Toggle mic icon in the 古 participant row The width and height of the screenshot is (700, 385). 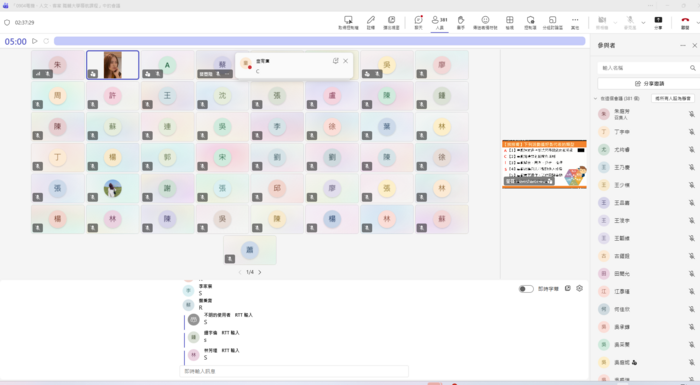tap(692, 256)
